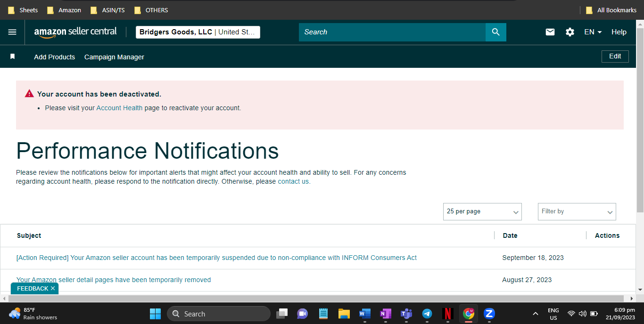Open Netflix in the taskbar

click(448, 314)
